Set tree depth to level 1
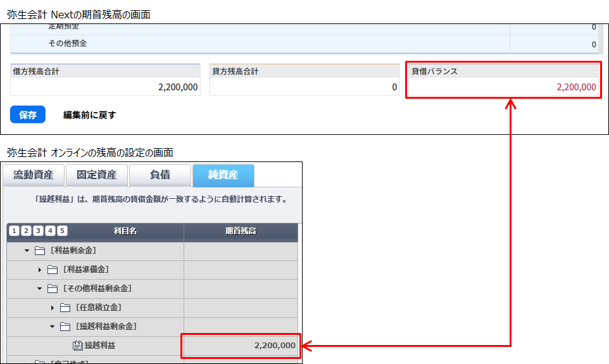This screenshot has height=364, width=609. point(14,231)
